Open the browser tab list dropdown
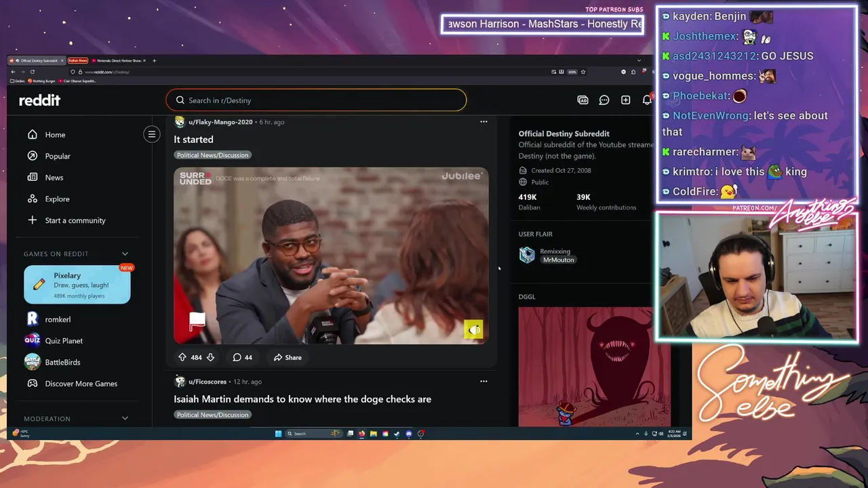 [638, 60]
